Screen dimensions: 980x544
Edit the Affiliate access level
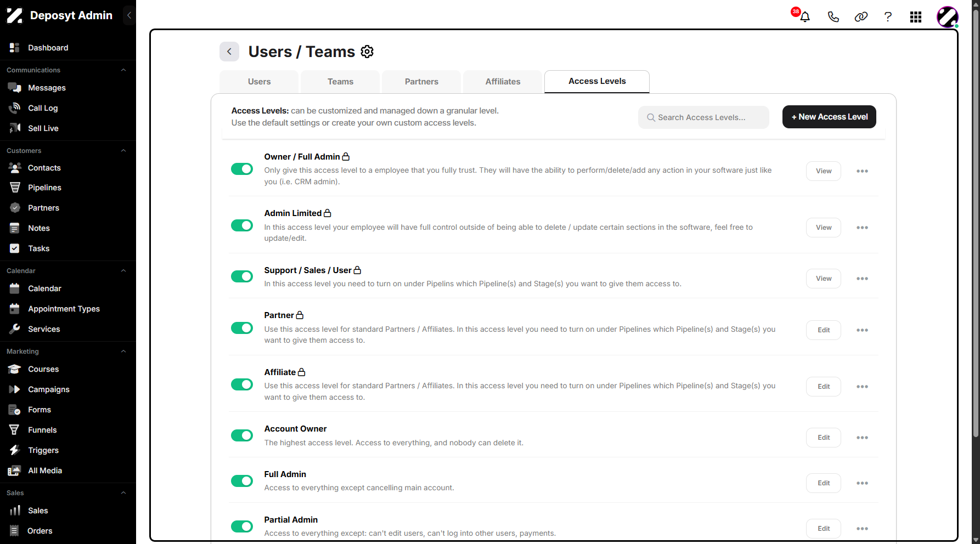point(824,387)
